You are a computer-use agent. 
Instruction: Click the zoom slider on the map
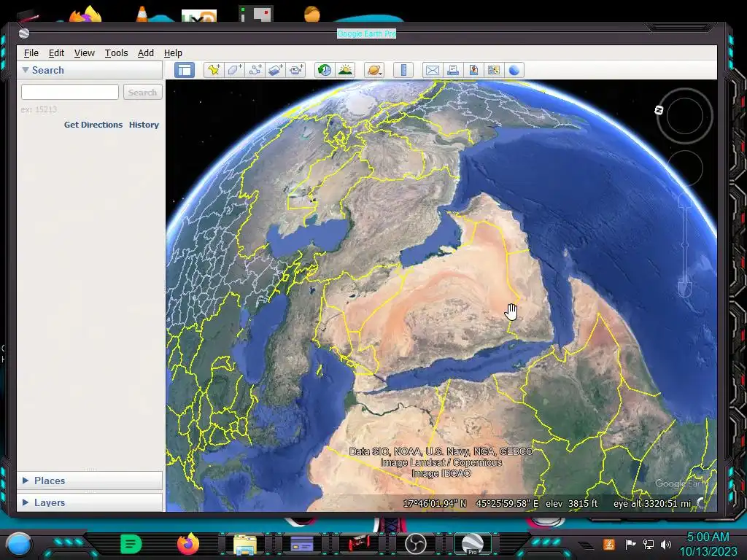(x=684, y=245)
